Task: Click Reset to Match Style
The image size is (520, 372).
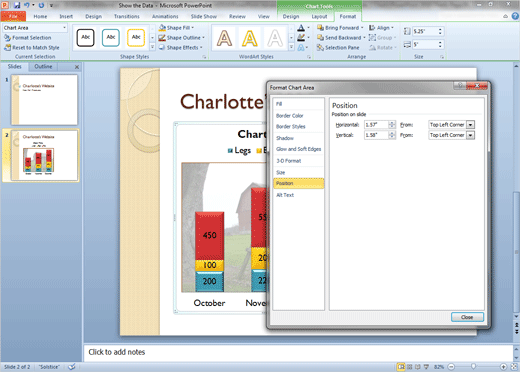Action: [x=32, y=48]
